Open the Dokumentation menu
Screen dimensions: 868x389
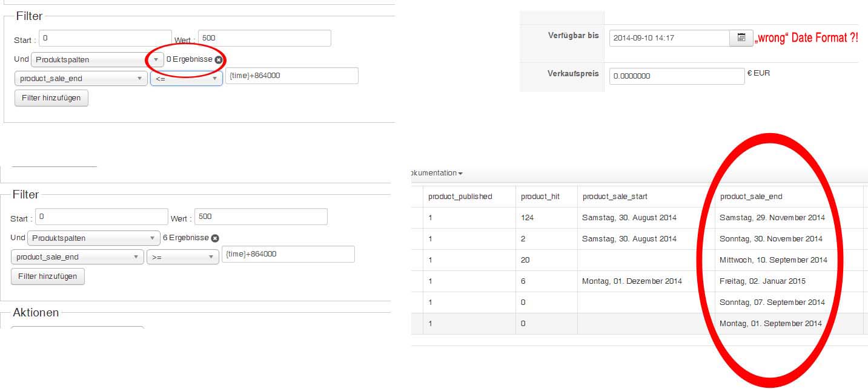[436, 173]
